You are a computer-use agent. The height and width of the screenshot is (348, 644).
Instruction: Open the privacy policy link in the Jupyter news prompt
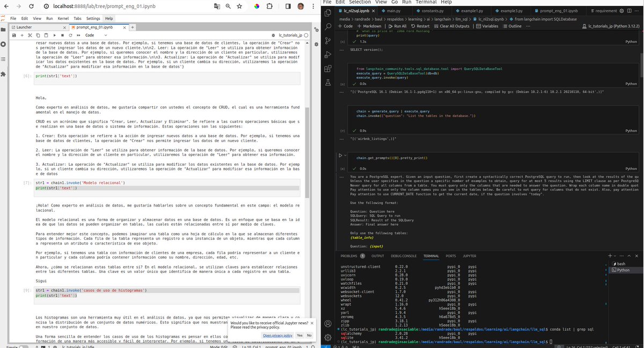pos(277,335)
